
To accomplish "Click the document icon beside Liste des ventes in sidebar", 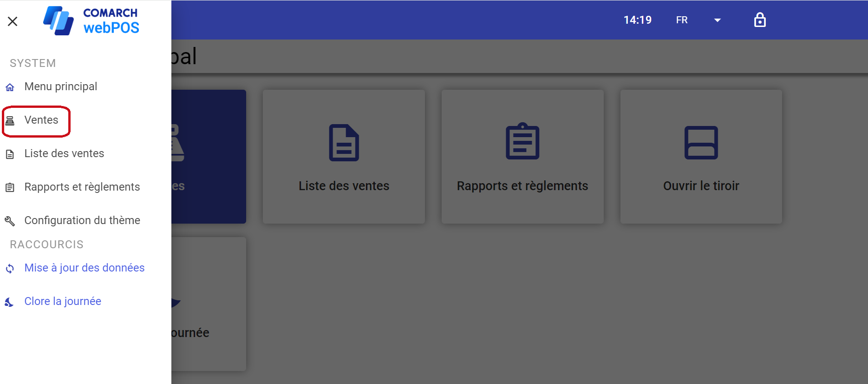I will coord(10,154).
